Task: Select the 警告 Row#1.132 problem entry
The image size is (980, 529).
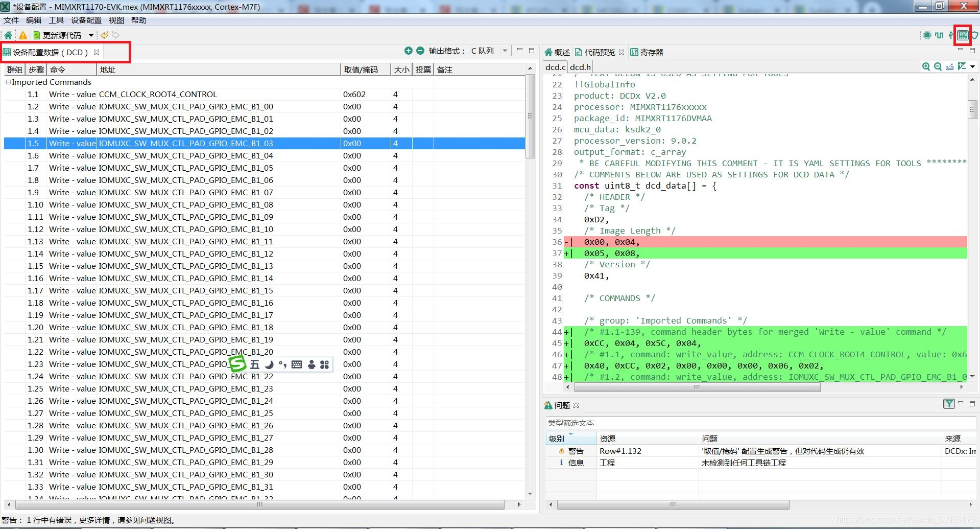Action: click(760, 451)
